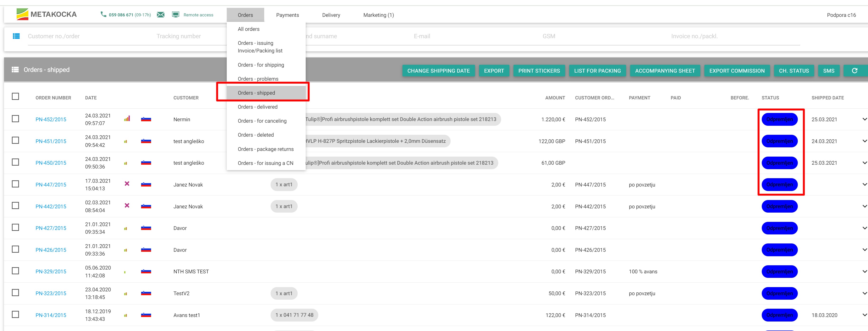Open the Payments menu
The image size is (868, 331).
click(x=287, y=15)
